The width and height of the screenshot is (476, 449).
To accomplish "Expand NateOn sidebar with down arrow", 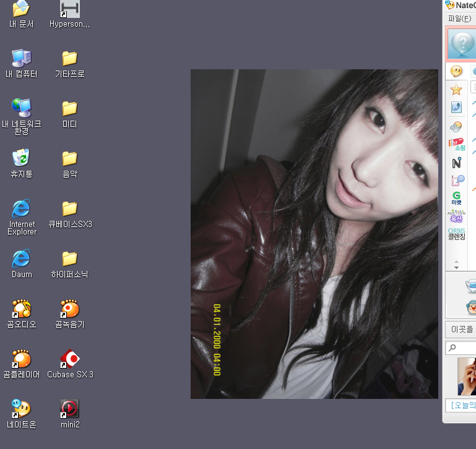I will pos(456,267).
